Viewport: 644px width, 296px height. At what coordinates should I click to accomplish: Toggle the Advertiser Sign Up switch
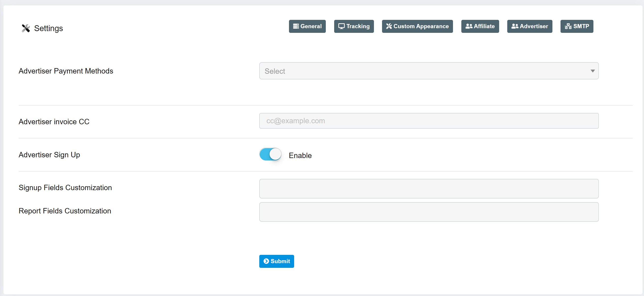click(x=270, y=154)
